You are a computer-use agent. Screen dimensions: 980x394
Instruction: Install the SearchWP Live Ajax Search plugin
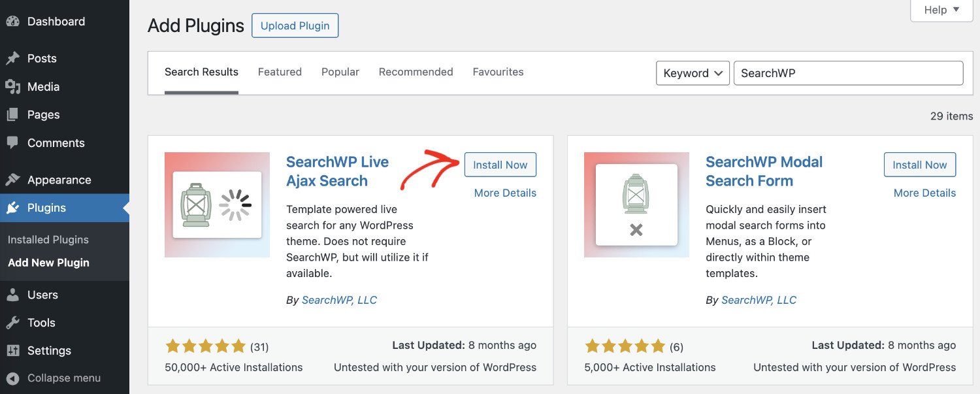click(500, 165)
